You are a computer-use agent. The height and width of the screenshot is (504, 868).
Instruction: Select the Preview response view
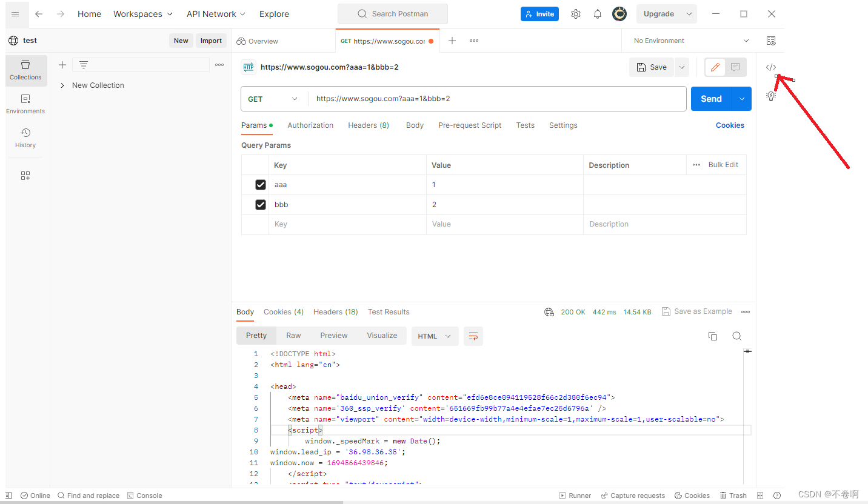[x=334, y=336]
